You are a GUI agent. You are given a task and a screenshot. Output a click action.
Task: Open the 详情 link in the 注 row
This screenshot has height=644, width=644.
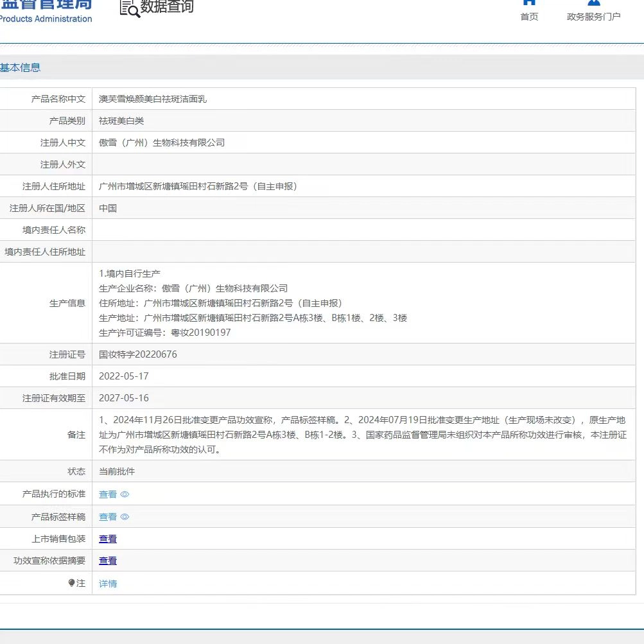pos(108,584)
